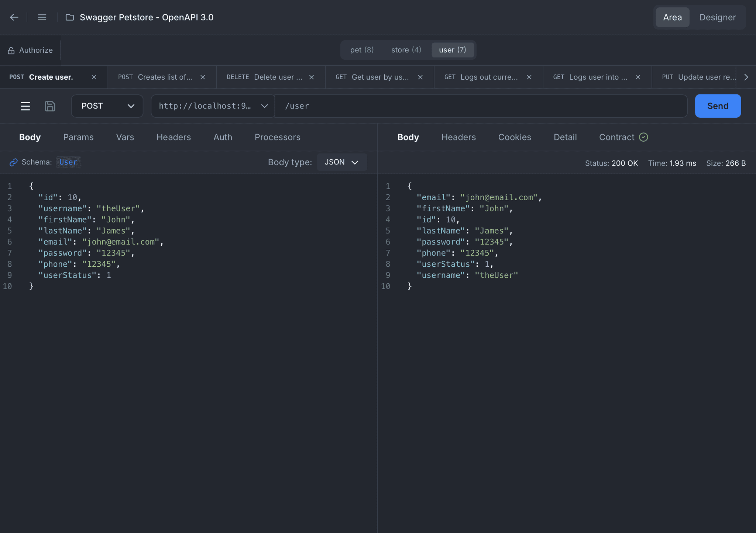Save the request with the disk icon
The image size is (756, 533).
click(x=50, y=106)
